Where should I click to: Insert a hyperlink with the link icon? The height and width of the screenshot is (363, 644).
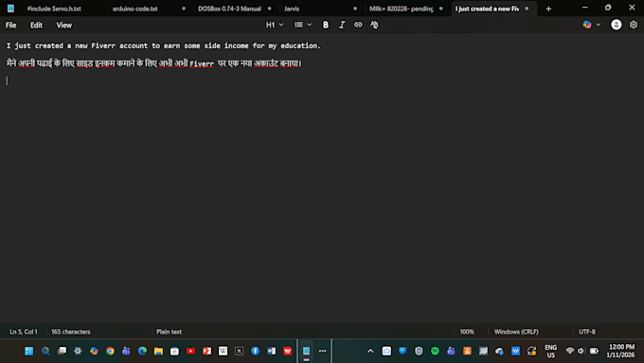358,25
